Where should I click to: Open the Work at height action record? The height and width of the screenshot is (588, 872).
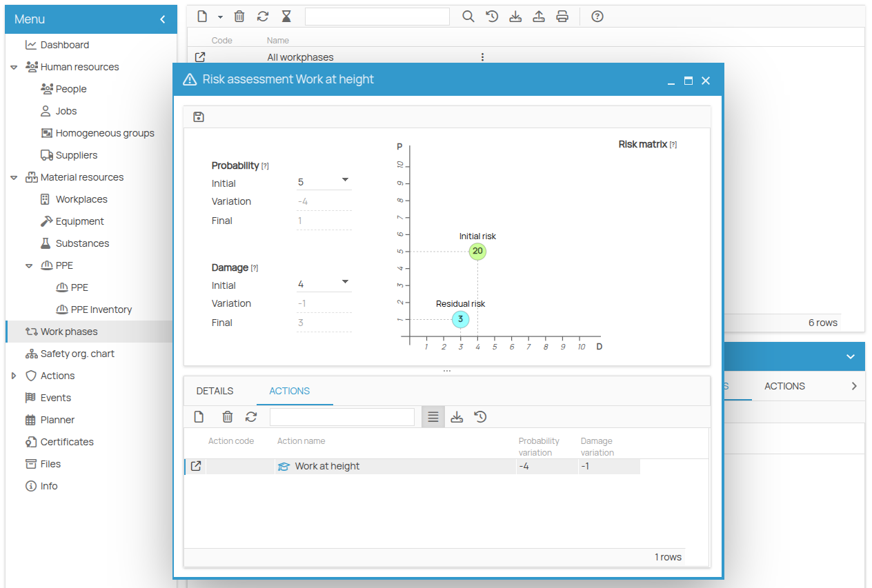click(195, 466)
